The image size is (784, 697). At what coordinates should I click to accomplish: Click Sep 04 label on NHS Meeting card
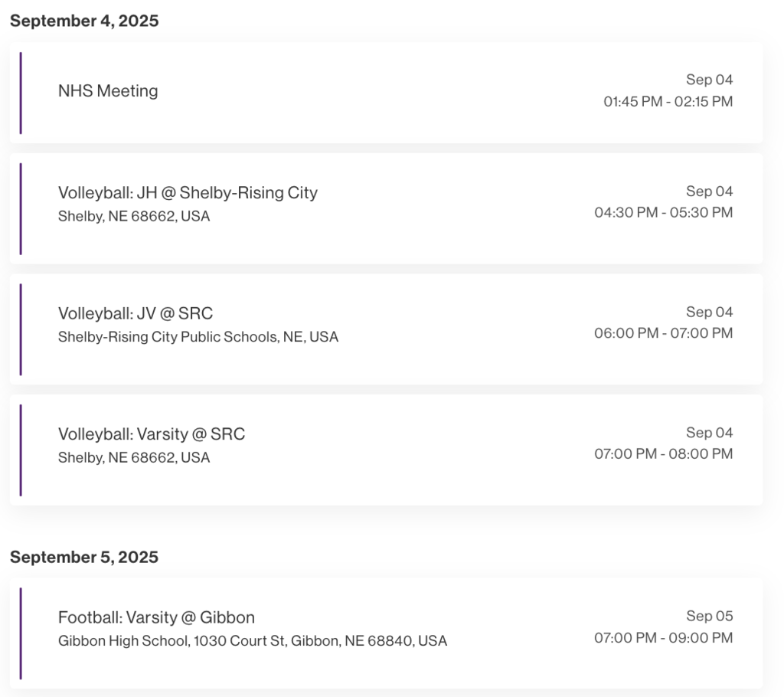(710, 80)
